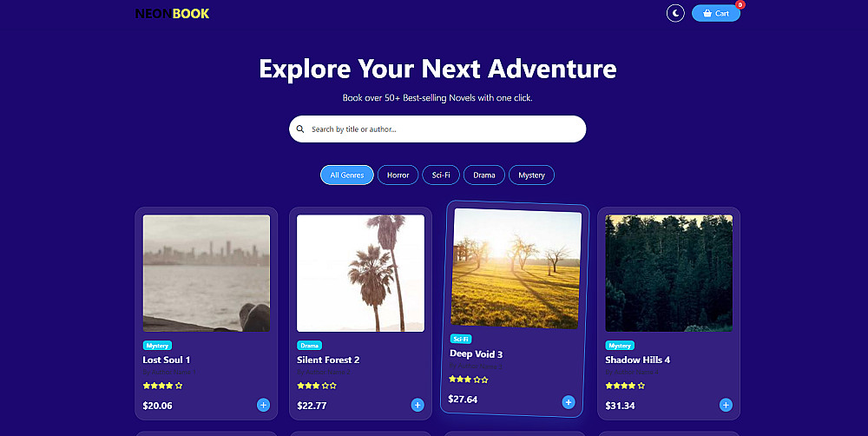The height and width of the screenshot is (436, 868).
Task: Filter books by Horror genre
Action: (x=398, y=175)
